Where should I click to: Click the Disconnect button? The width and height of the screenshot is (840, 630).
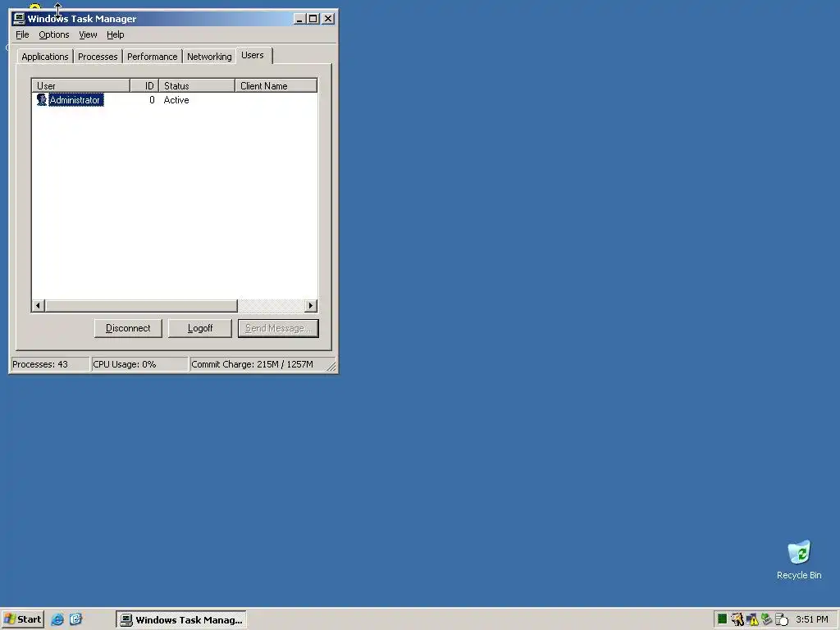[x=128, y=328]
